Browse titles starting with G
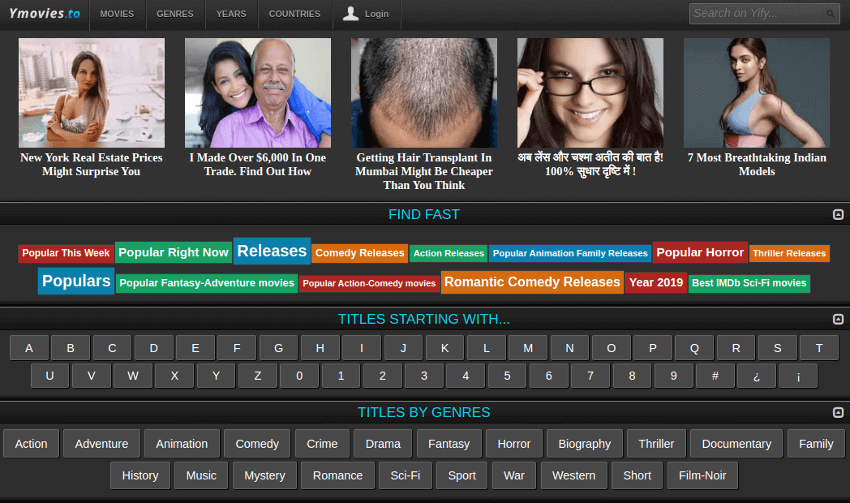 tap(279, 348)
